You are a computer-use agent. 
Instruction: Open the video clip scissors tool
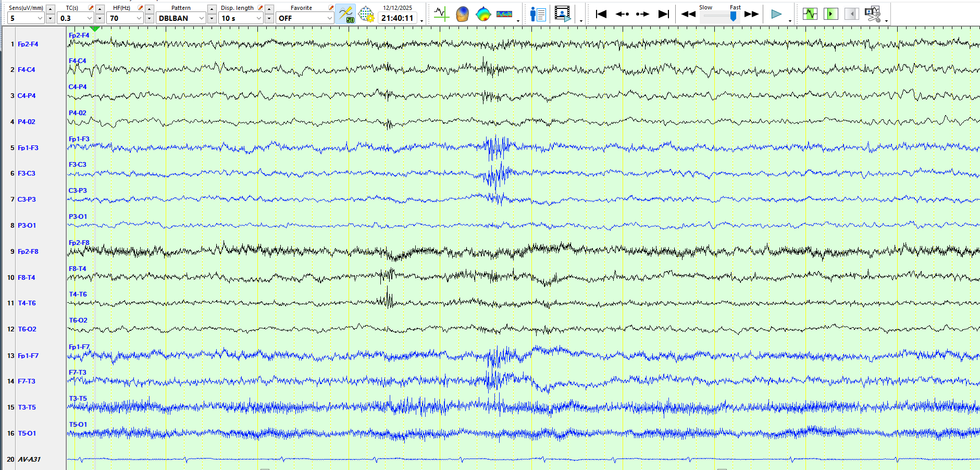[x=873, y=14]
